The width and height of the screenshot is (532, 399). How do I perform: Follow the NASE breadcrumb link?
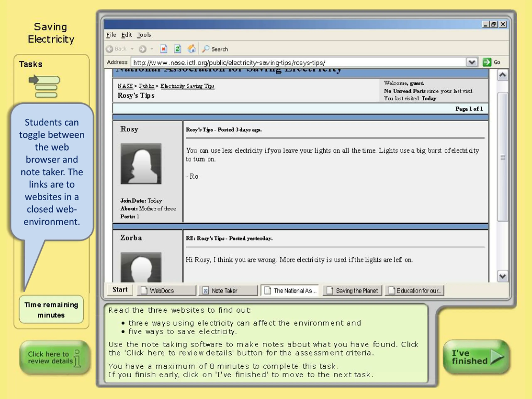[125, 86]
